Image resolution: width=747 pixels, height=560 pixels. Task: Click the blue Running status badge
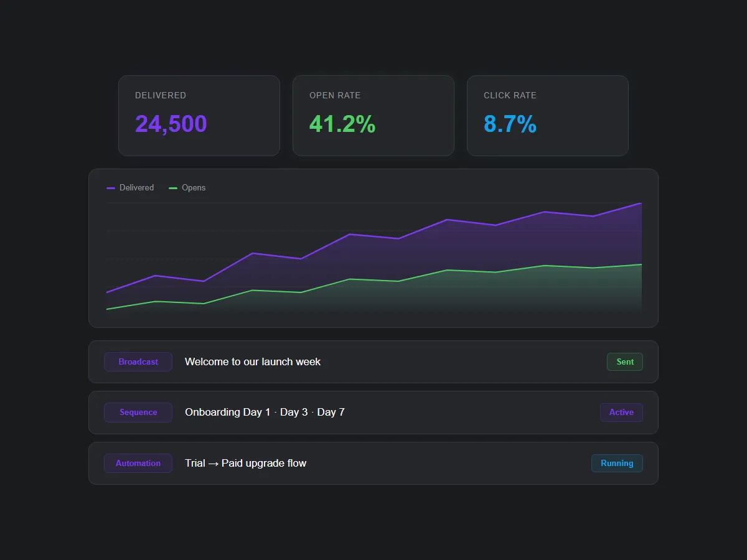[x=617, y=464]
